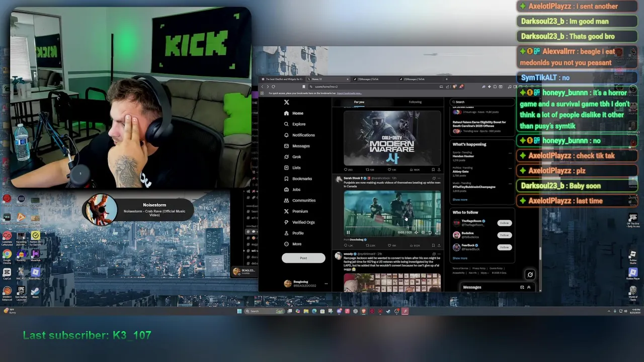Switch to the Home / X browser tab
Viewport: 644px width, 362px height.
(327, 79)
